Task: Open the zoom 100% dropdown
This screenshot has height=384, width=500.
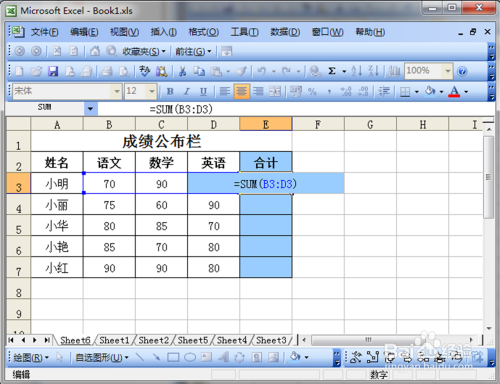Action: tap(448, 71)
